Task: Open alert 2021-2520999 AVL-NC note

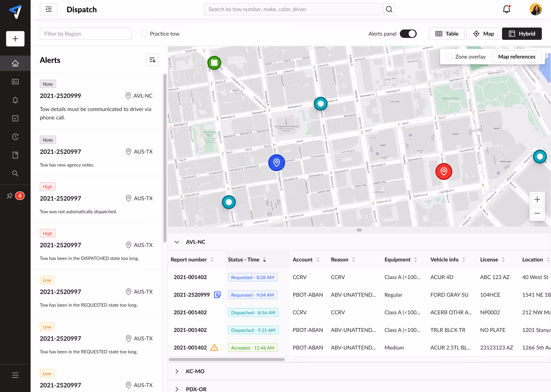Action: click(x=96, y=101)
